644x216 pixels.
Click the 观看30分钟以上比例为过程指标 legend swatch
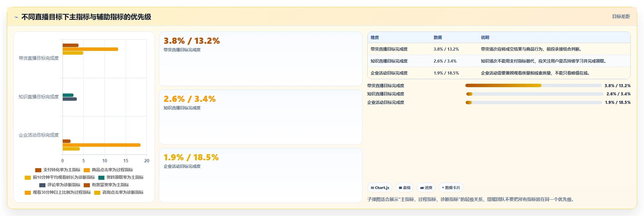coord(28,192)
